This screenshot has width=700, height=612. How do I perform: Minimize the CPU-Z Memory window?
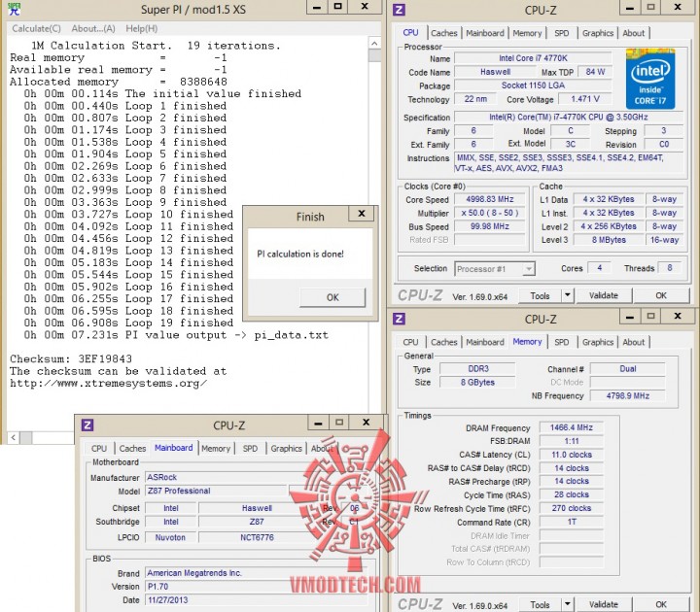[x=630, y=317]
